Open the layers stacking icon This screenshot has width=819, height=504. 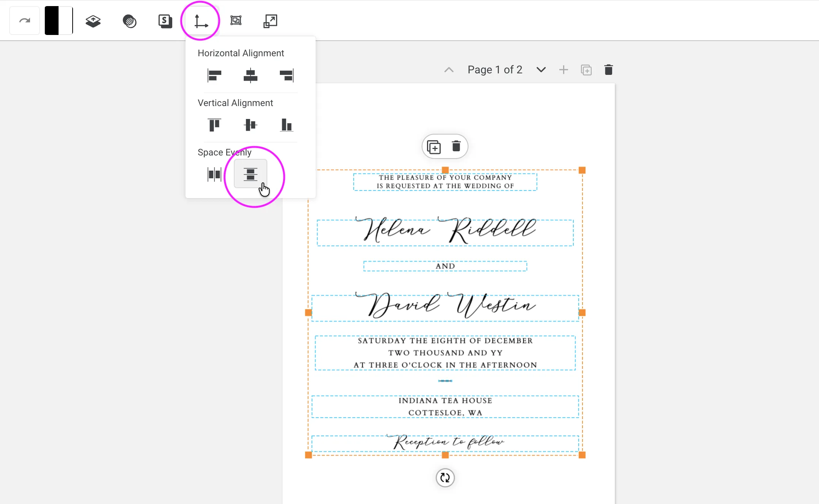click(x=93, y=21)
